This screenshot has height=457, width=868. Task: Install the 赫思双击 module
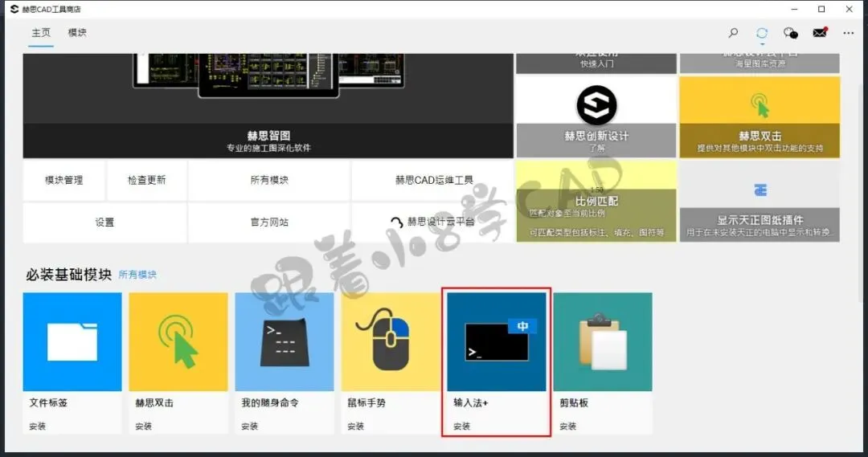pyautogui.click(x=143, y=426)
